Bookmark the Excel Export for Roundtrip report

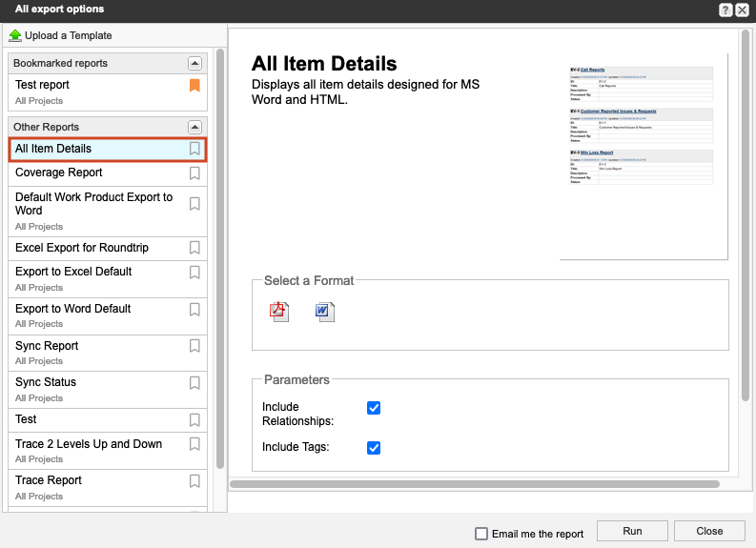pyautogui.click(x=194, y=248)
